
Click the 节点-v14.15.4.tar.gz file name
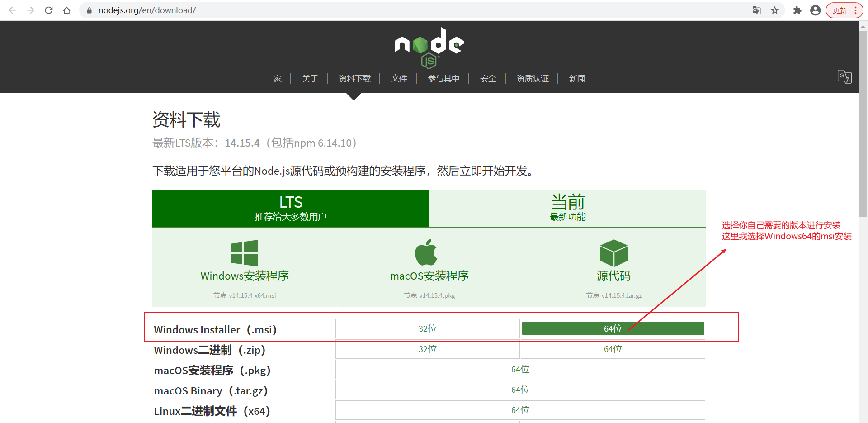pos(613,295)
